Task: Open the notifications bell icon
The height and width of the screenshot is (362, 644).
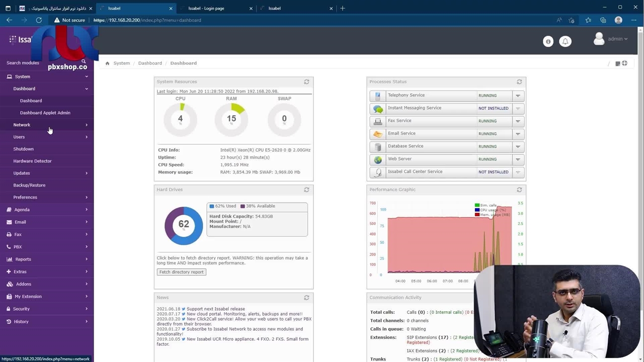Action: (565, 42)
